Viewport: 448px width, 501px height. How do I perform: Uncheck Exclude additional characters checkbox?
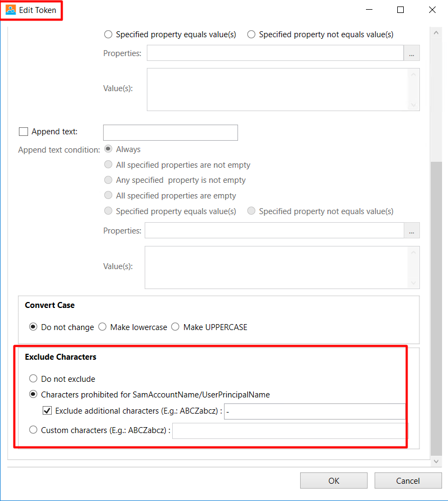[47, 410]
